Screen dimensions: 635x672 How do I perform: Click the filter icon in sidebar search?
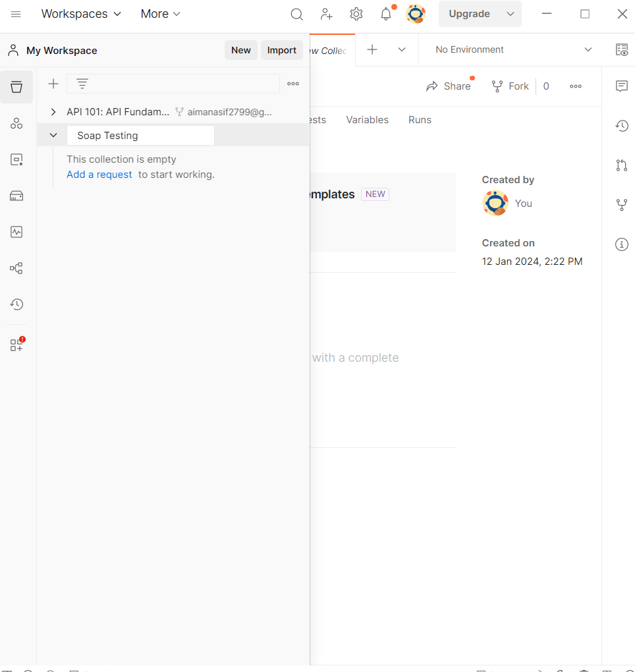82,84
